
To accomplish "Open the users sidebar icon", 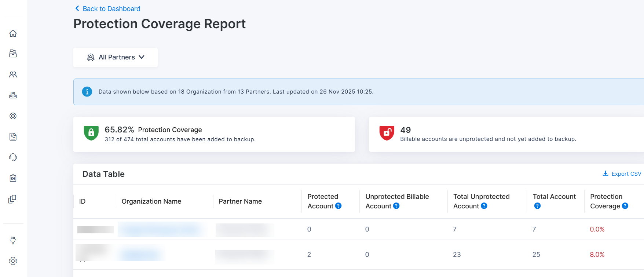I will (13, 74).
